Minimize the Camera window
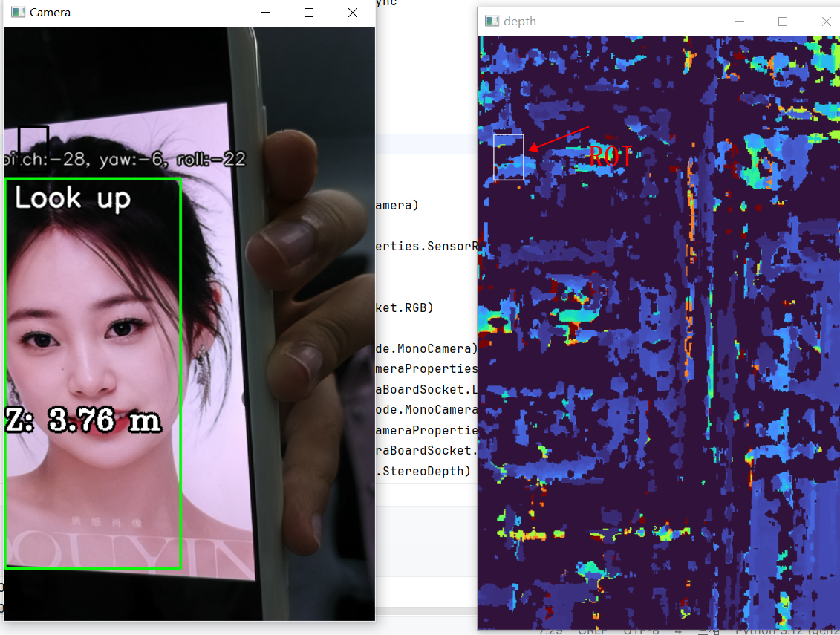840x635 pixels. [266, 13]
